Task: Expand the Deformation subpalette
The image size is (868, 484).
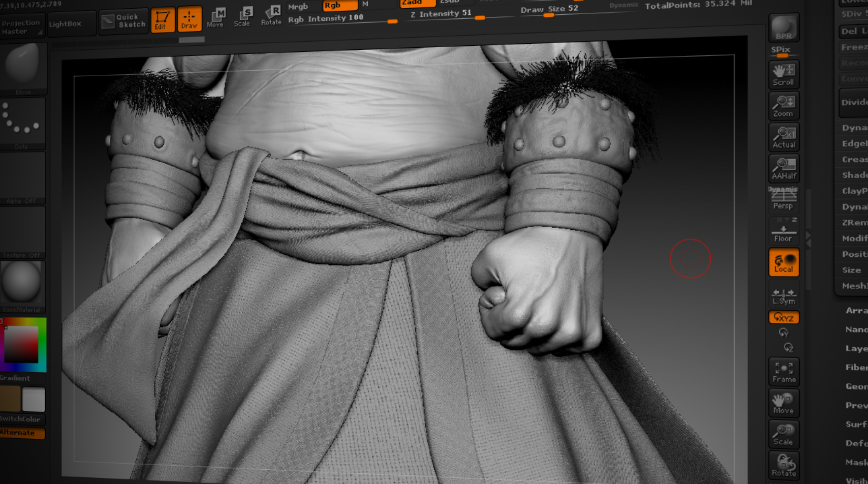Action: 857,443
